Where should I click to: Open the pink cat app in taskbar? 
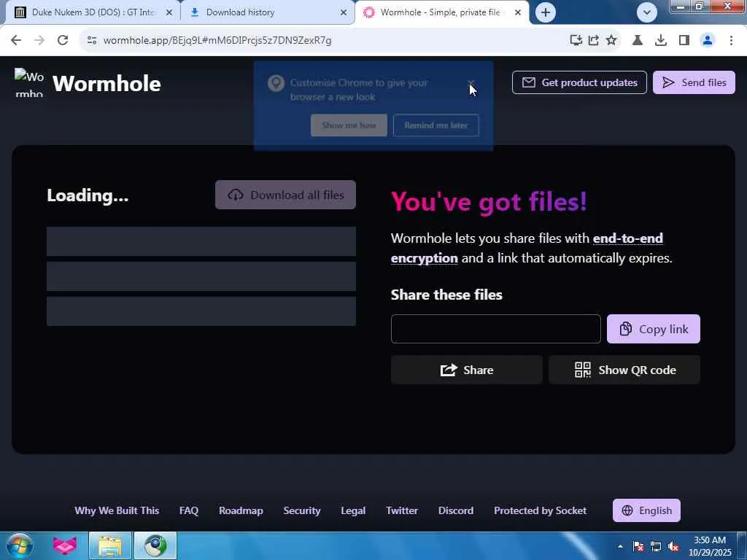pyautogui.click(x=65, y=545)
